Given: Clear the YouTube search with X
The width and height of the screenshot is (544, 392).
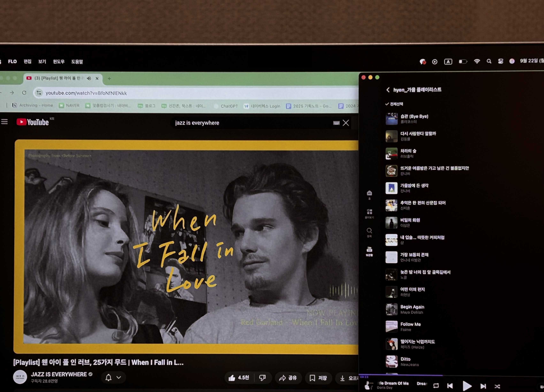Looking at the screenshot, I should click(346, 123).
